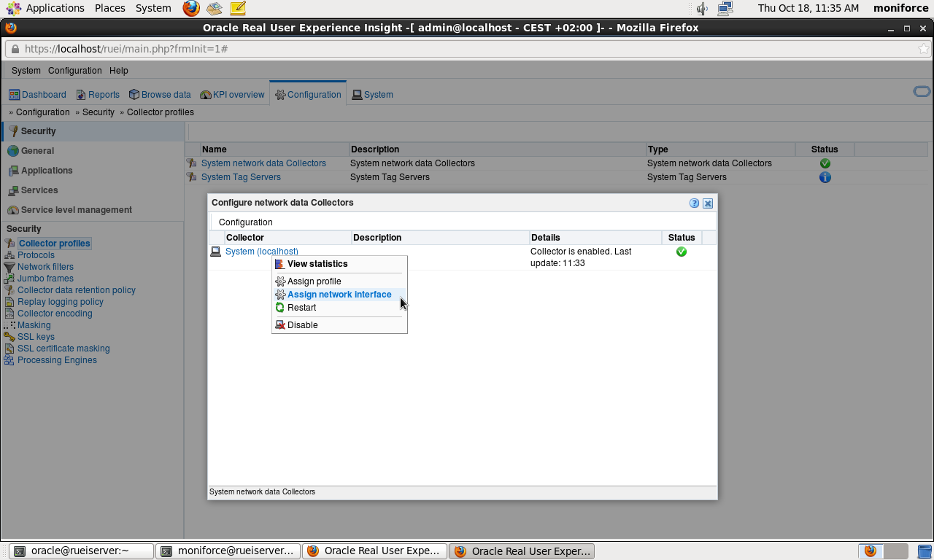The width and height of the screenshot is (934, 560).
Task: Click green status check for System (localhost)
Action: 682,252
